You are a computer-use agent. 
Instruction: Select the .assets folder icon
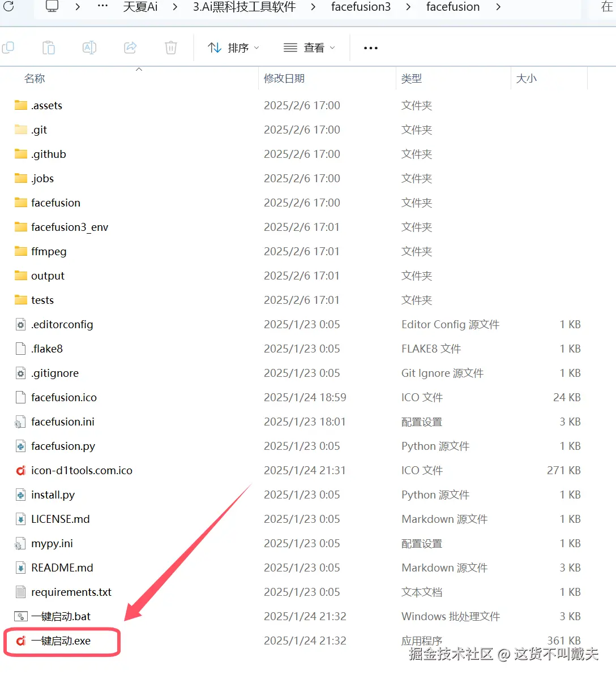coord(21,105)
